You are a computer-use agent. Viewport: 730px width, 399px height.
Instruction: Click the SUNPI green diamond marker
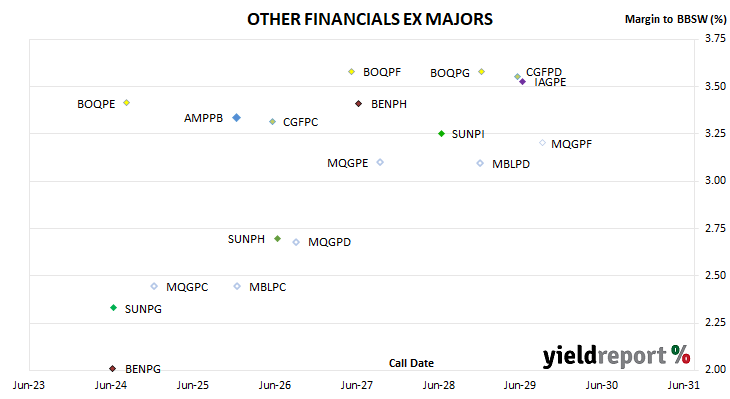pos(441,134)
